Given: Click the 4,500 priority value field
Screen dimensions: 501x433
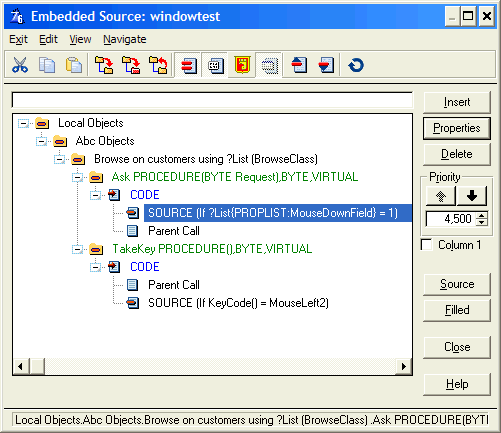Looking at the screenshot, I should (452, 219).
